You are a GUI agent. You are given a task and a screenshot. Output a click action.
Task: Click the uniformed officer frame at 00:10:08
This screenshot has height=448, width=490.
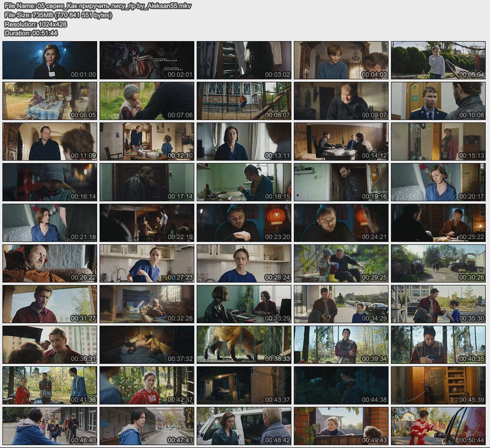pyautogui.click(x=438, y=101)
